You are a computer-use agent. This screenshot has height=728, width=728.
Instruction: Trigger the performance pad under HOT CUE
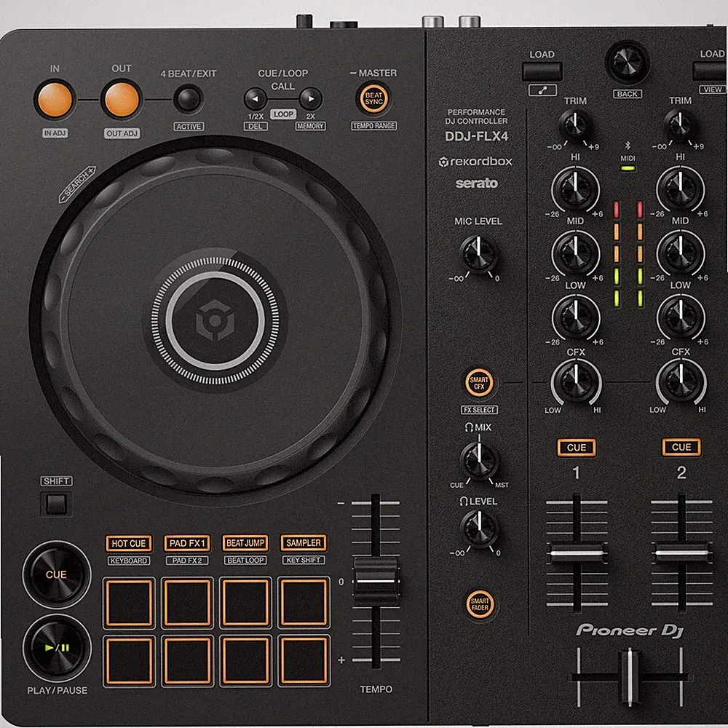(x=129, y=603)
